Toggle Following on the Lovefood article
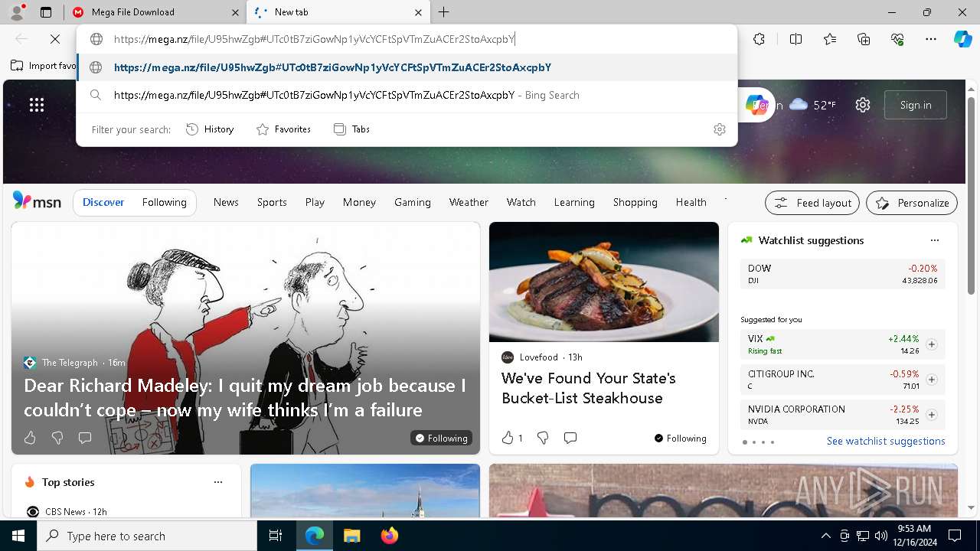980x551 pixels. [680, 438]
